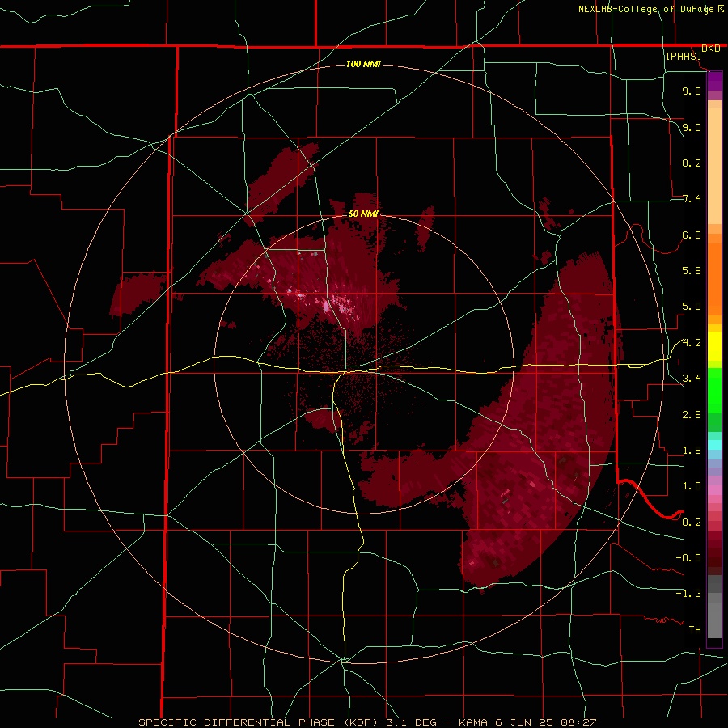The height and width of the screenshot is (728, 728).
Task: Click the [PHAS] legend heading
Action: tap(684, 57)
